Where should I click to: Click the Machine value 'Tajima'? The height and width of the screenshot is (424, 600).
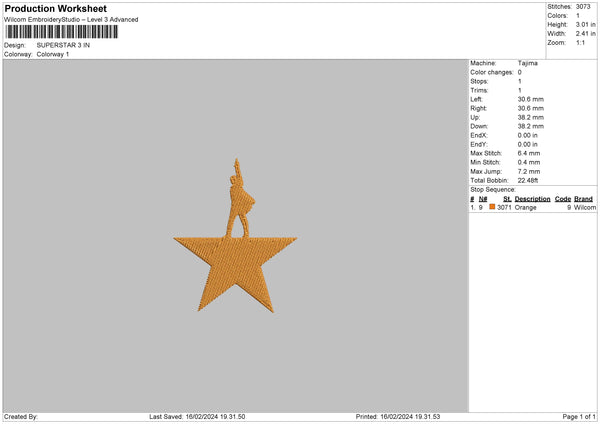point(528,63)
